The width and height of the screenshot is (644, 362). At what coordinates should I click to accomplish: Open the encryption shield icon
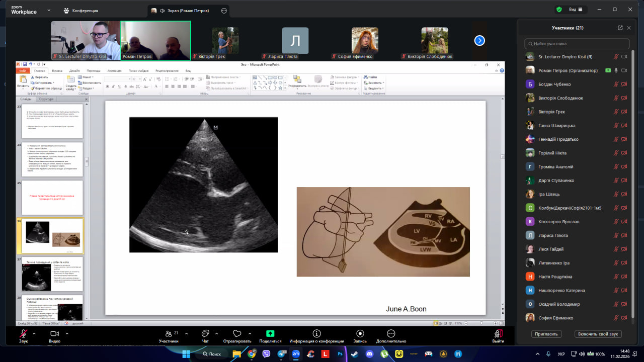point(559,10)
